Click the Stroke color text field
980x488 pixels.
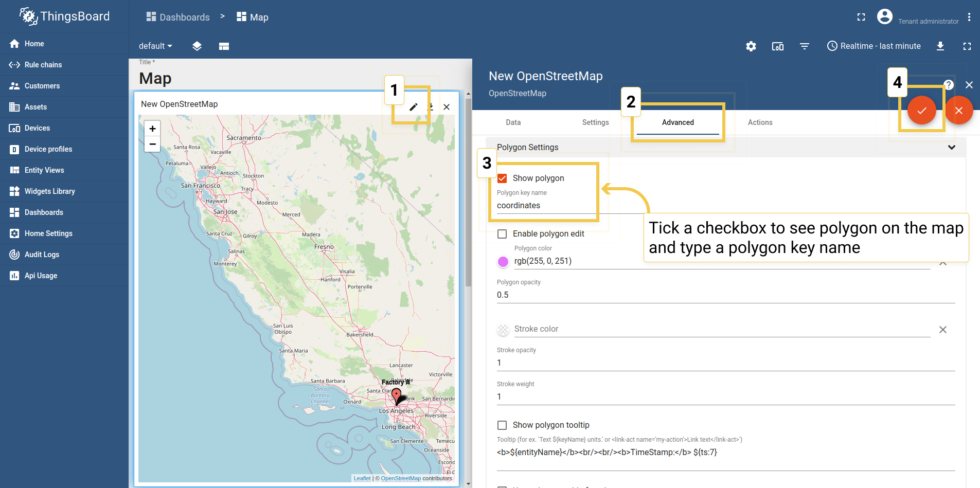pos(722,329)
